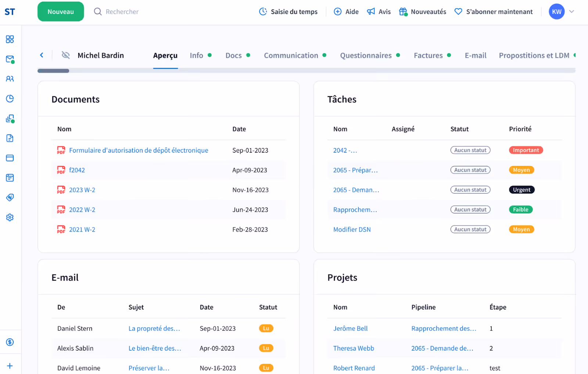Open Le bien-être des… email subject

(155, 348)
